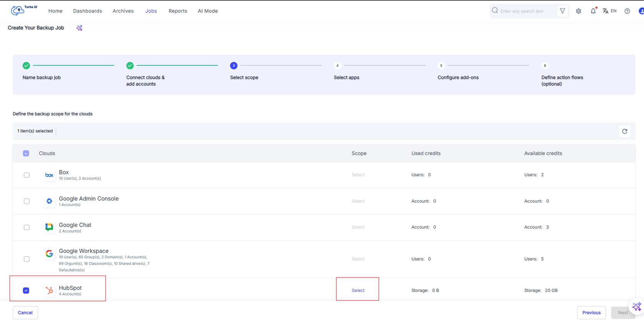
Task: Uncheck the HubSpot checkbox
Action: [x=26, y=290]
